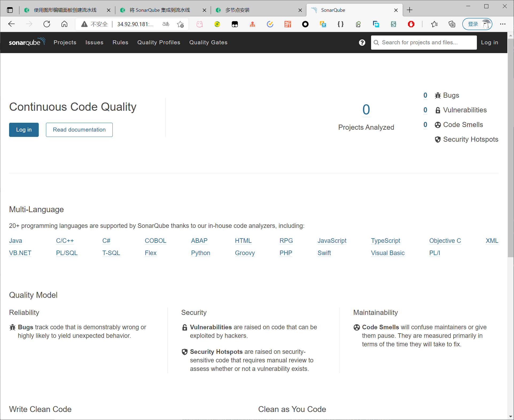
Task: Go to the browser home icon
Action: (x=64, y=24)
